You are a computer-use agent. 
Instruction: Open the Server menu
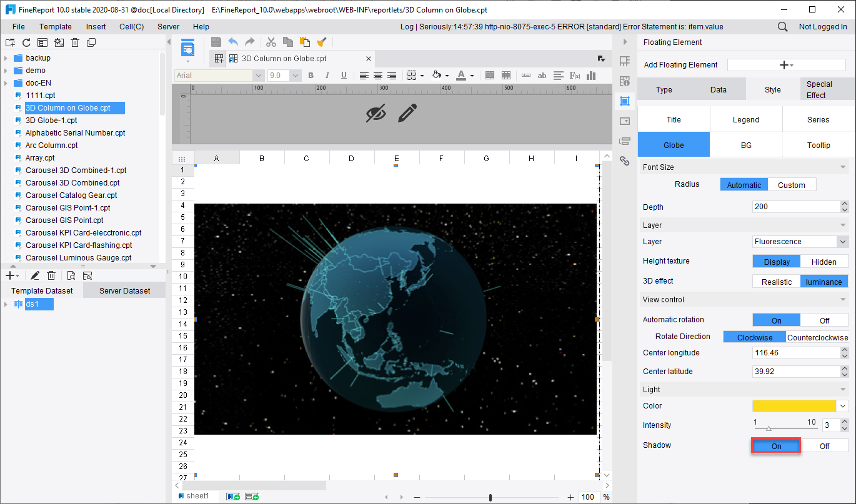point(168,27)
